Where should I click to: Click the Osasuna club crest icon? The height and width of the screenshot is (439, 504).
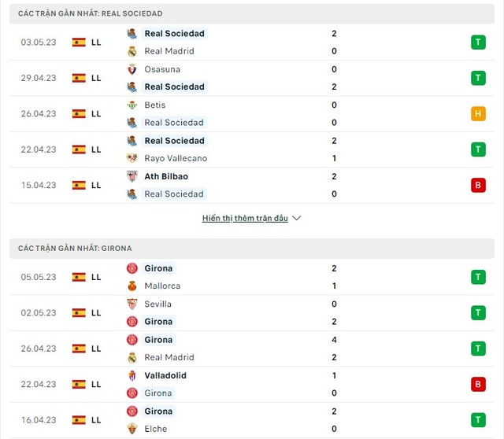coord(132,69)
